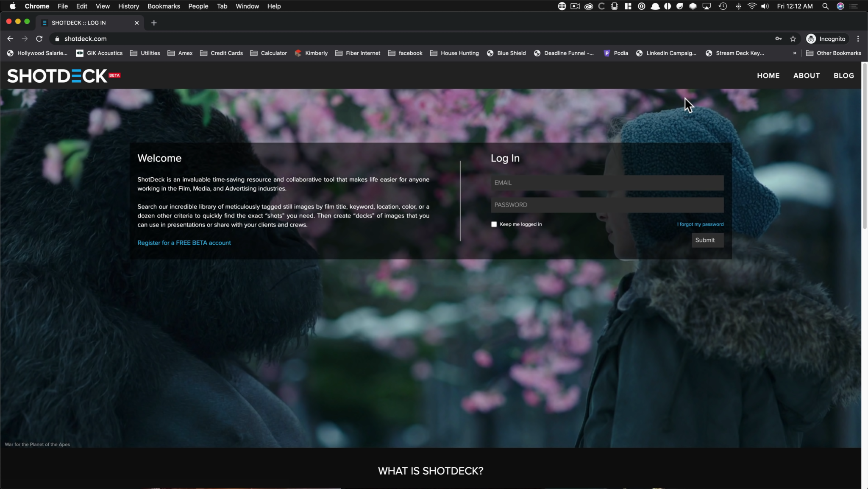Open a new tab with plus icon

[154, 23]
